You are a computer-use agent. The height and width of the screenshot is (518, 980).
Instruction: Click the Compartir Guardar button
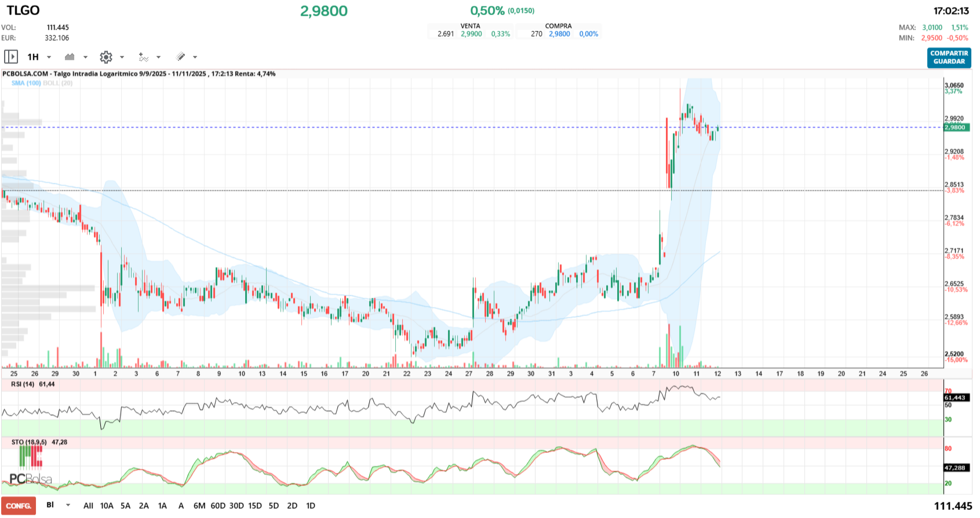tap(949, 57)
